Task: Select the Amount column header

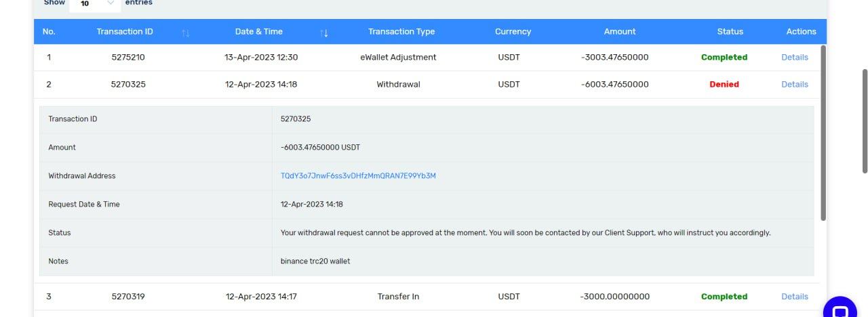Action: point(620,32)
